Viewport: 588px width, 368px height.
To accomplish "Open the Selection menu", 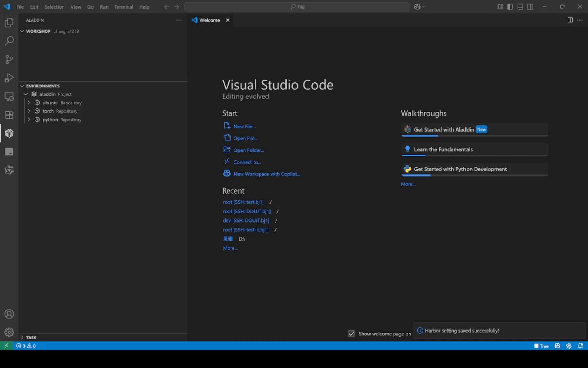I will [x=54, y=7].
